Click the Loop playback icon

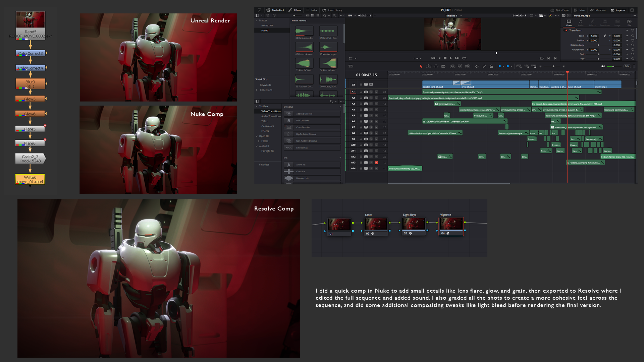tap(464, 58)
